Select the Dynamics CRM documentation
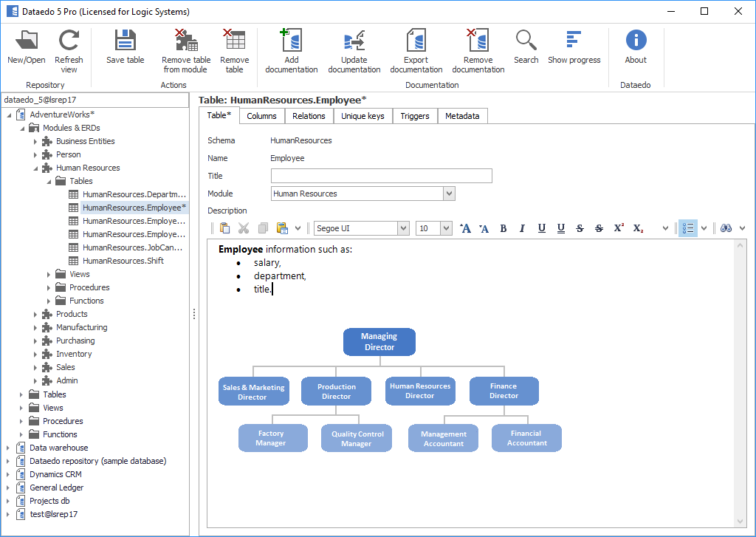 [x=55, y=474]
